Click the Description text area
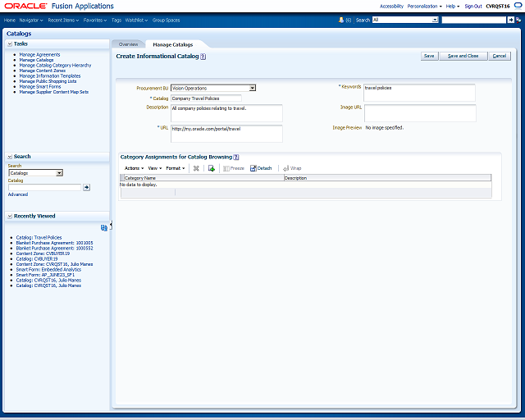Image resolution: width=525 pixels, height=420 pixels. click(226, 113)
